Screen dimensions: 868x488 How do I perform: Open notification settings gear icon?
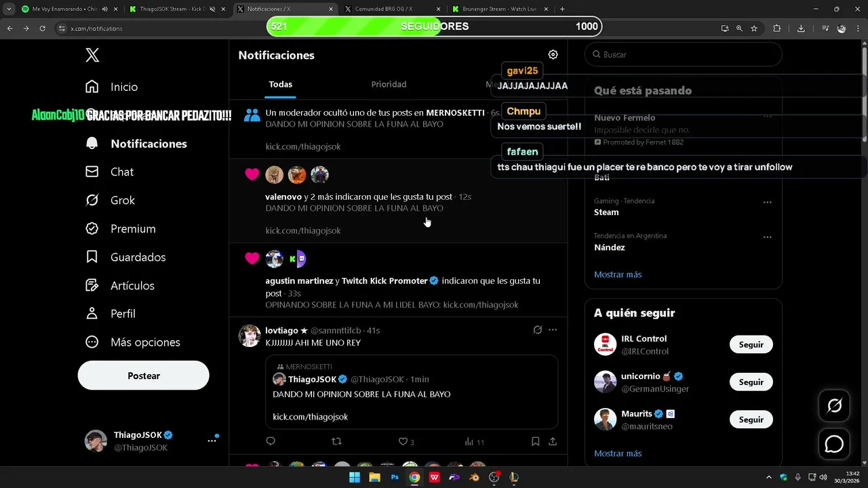(553, 55)
